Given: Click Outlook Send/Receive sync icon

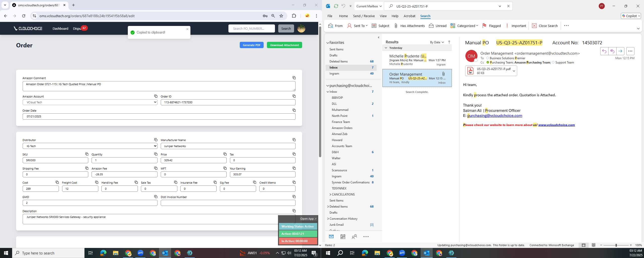Looking at the screenshot, I should click(x=336, y=6).
